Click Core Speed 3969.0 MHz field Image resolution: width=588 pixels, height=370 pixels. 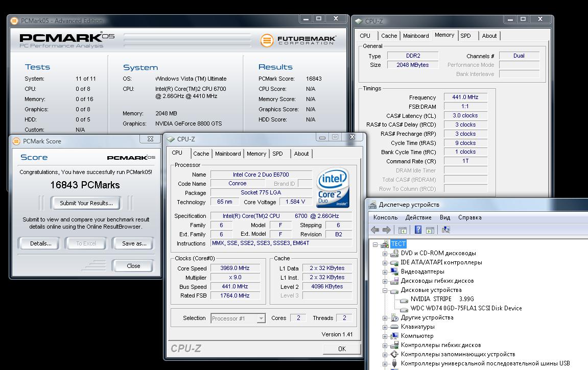point(235,268)
